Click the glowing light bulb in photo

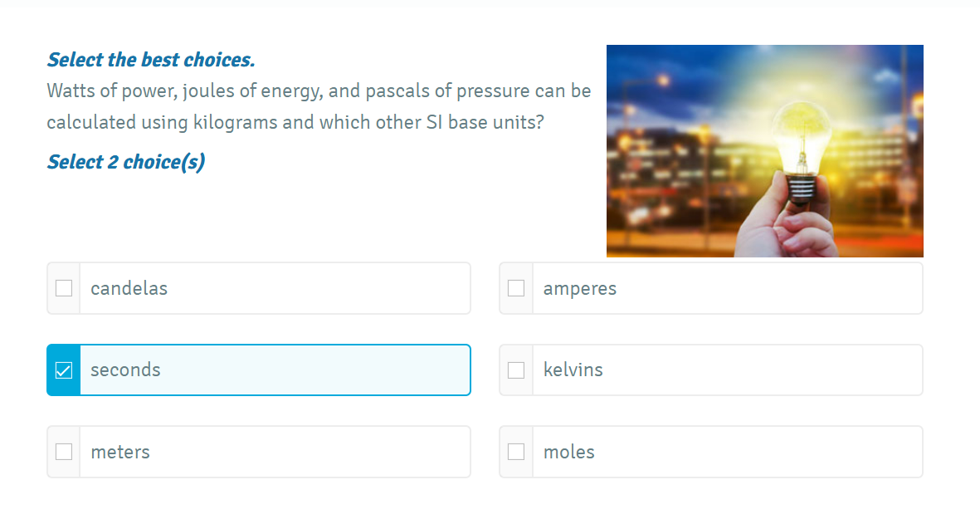coord(802,148)
